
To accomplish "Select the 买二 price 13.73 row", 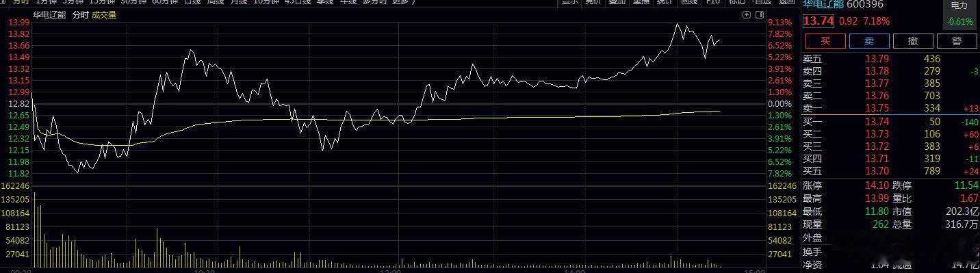I will click(x=890, y=133).
